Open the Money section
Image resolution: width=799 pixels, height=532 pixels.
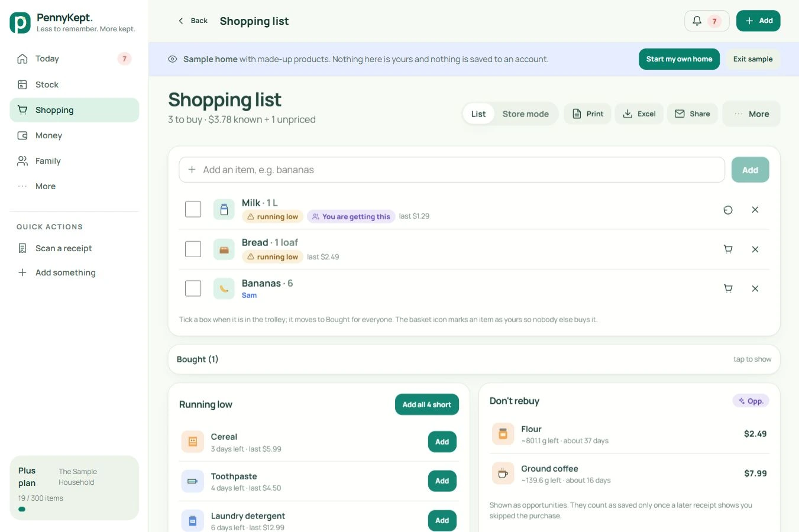tap(74, 135)
